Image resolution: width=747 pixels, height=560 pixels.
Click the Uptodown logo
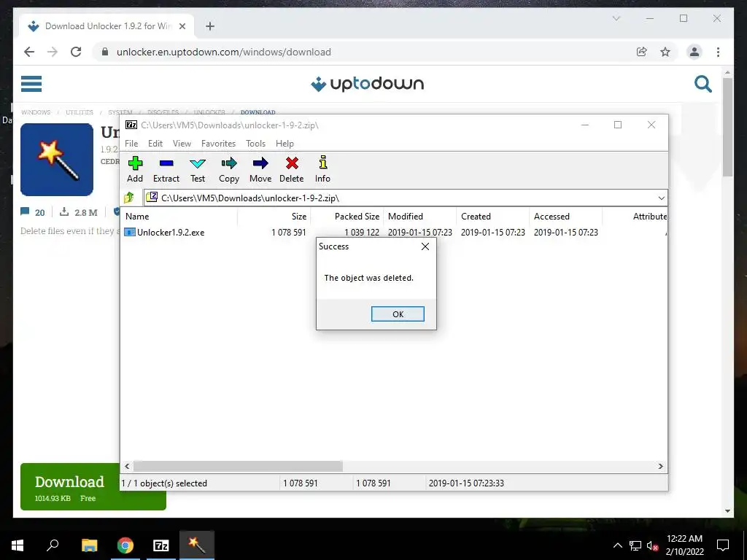click(x=367, y=84)
